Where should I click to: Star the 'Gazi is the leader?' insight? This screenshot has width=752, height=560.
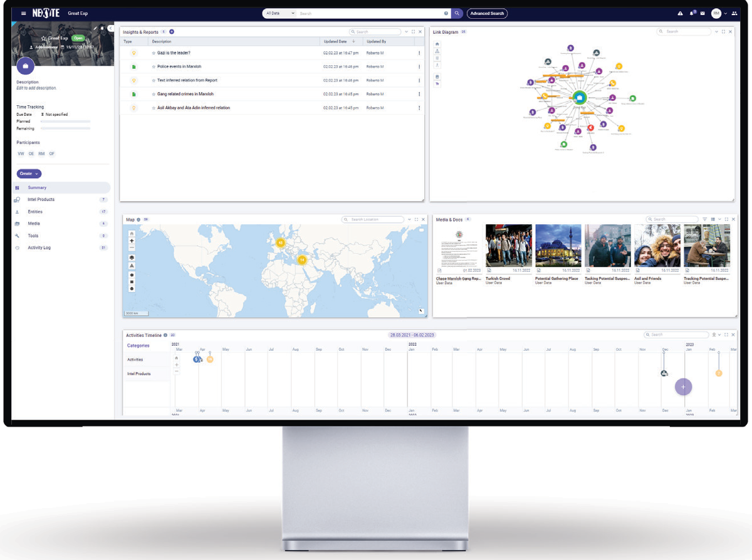coord(154,53)
